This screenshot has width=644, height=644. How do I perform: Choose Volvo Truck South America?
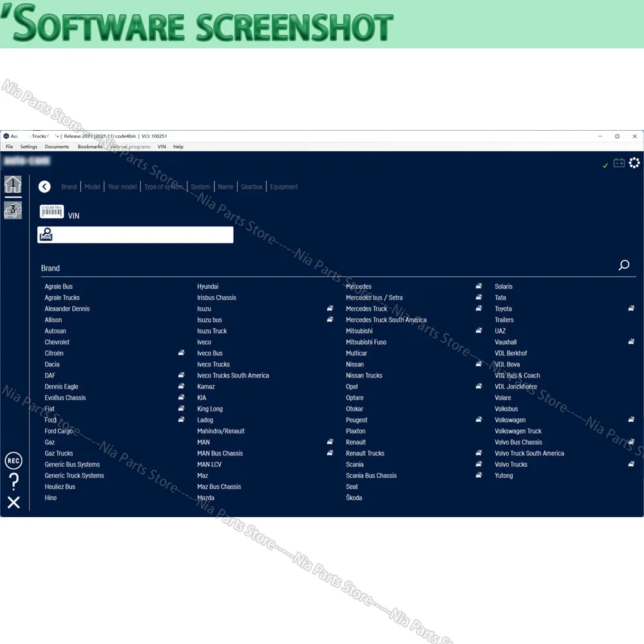click(x=529, y=453)
